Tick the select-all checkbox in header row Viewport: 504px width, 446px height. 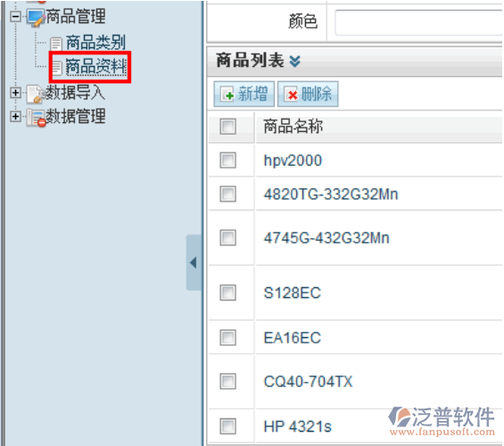(x=227, y=127)
